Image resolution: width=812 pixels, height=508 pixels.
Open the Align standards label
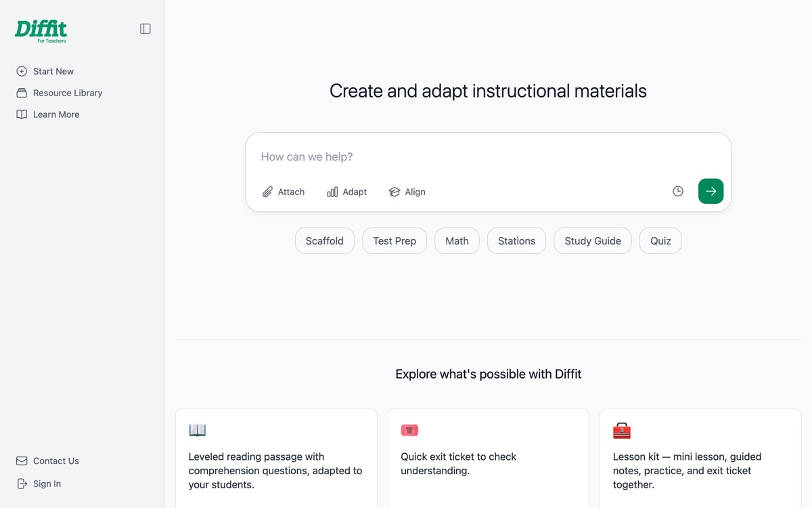(x=415, y=192)
